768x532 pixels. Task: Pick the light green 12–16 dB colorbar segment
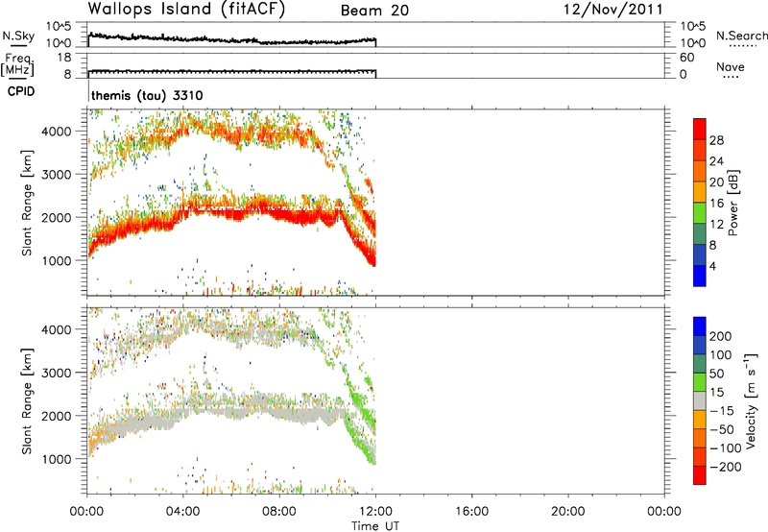pyautogui.click(x=700, y=213)
